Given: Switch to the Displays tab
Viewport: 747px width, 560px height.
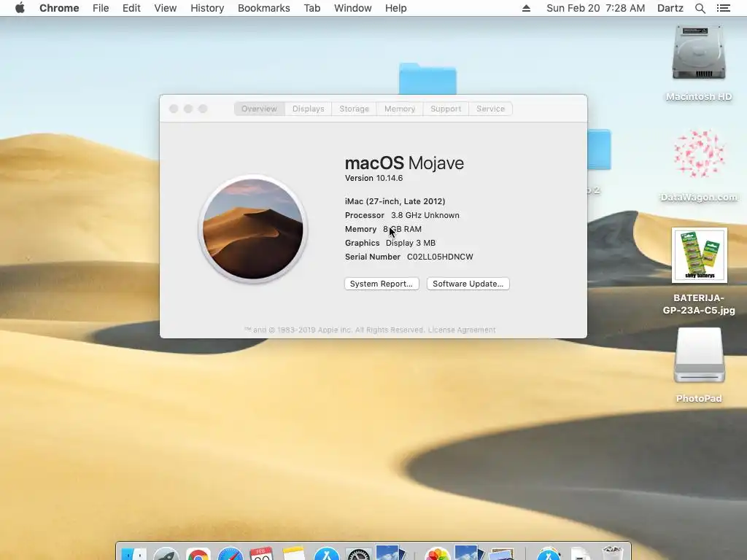Looking at the screenshot, I should tap(309, 109).
